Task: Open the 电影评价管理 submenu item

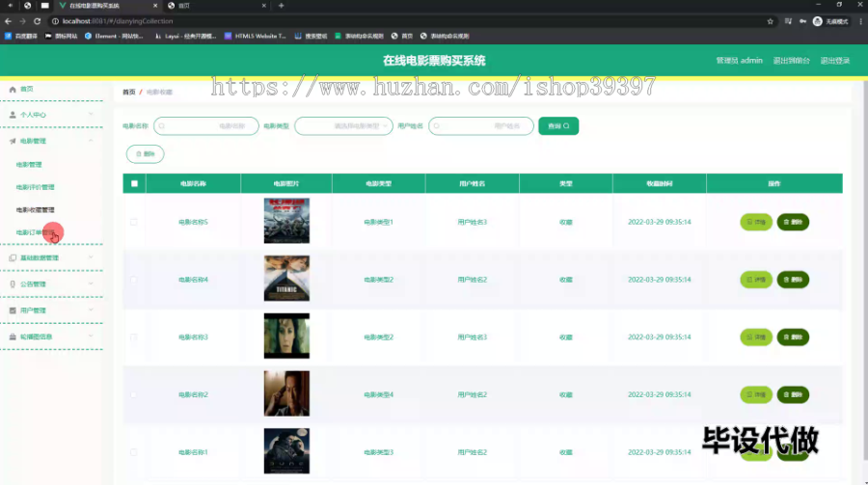Action: [36, 187]
